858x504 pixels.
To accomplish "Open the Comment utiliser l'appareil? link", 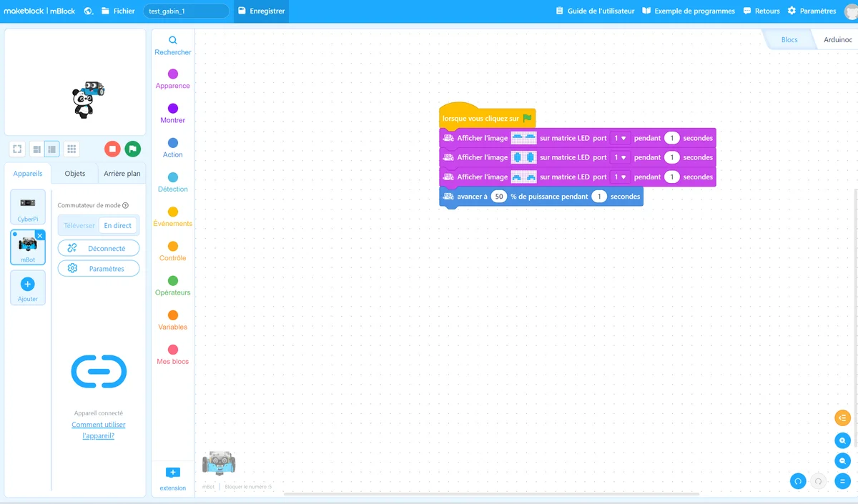I will 99,430.
